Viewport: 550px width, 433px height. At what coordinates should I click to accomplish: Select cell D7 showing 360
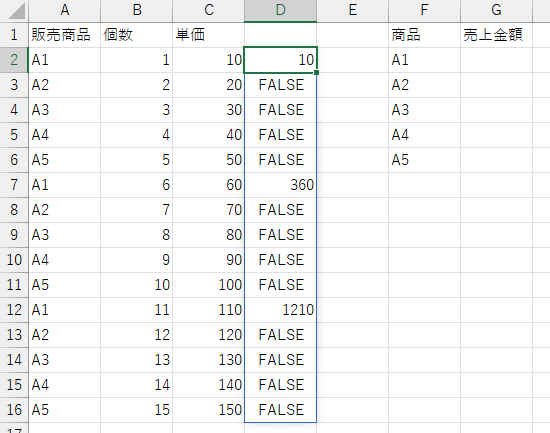280,185
